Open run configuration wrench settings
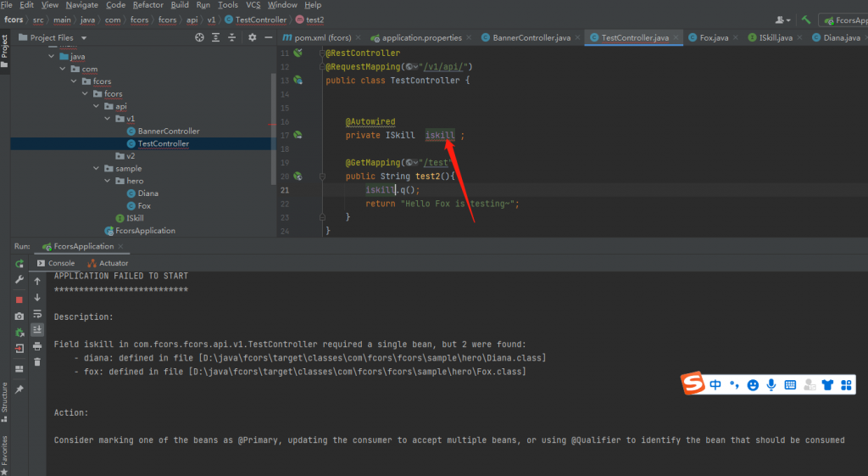The width and height of the screenshot is (868, 476). coord(19,280)
